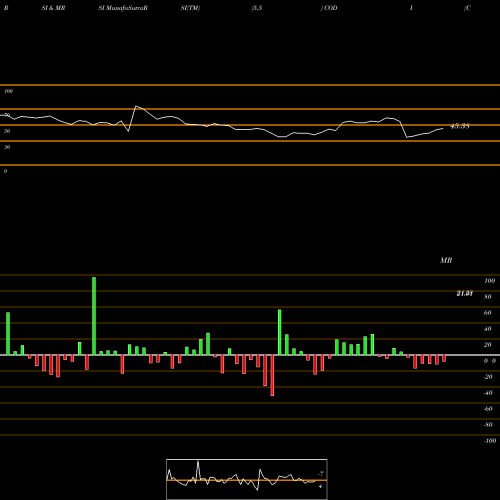Click the MR axis label 40
Screen dimensions: 500x500
point(488,329)
